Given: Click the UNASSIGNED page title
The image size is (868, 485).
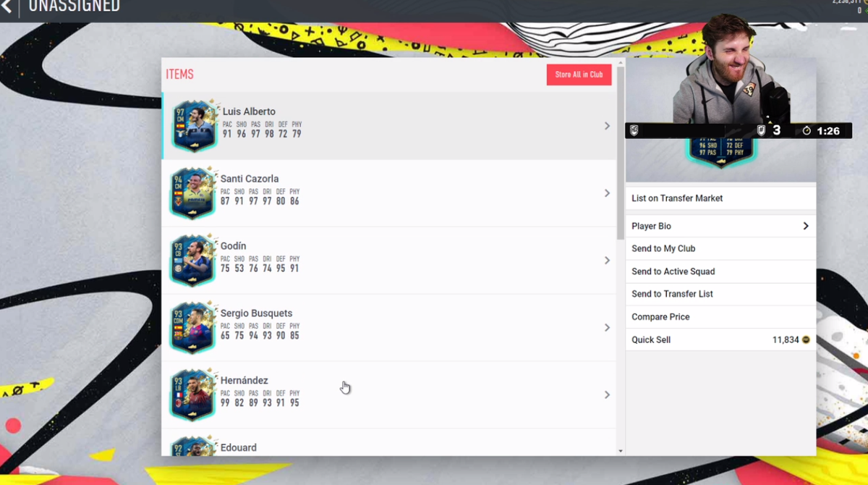Looking at the screenshot, I should (74, 7).
